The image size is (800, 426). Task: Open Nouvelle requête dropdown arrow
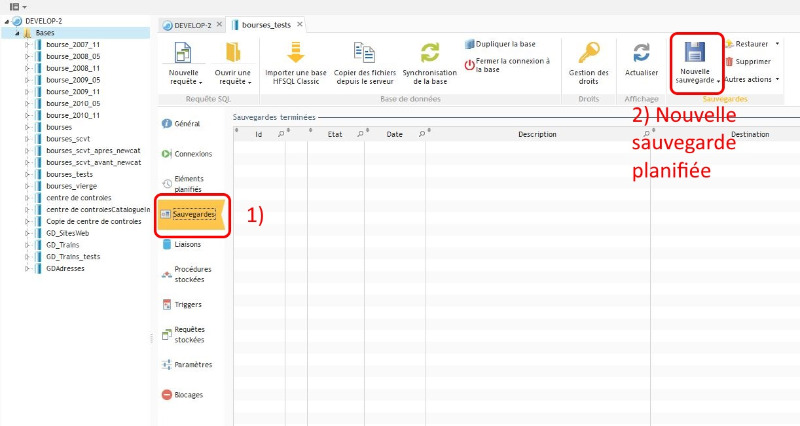[201, 83]
